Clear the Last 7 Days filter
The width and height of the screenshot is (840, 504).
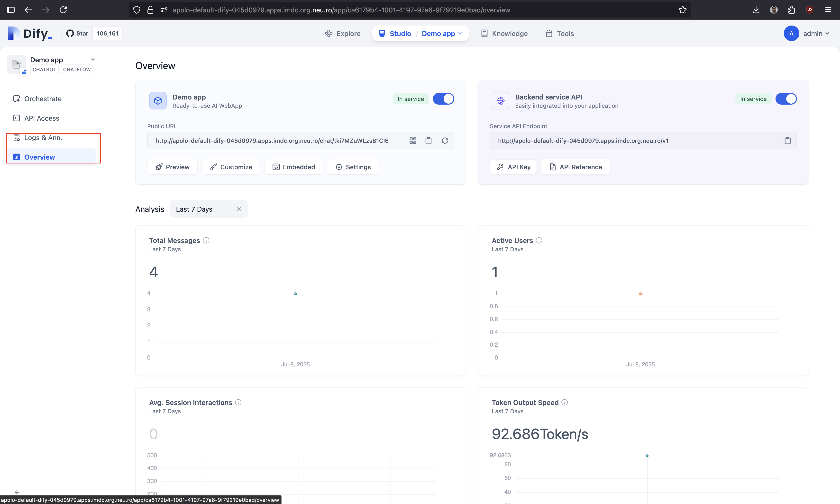239,209
